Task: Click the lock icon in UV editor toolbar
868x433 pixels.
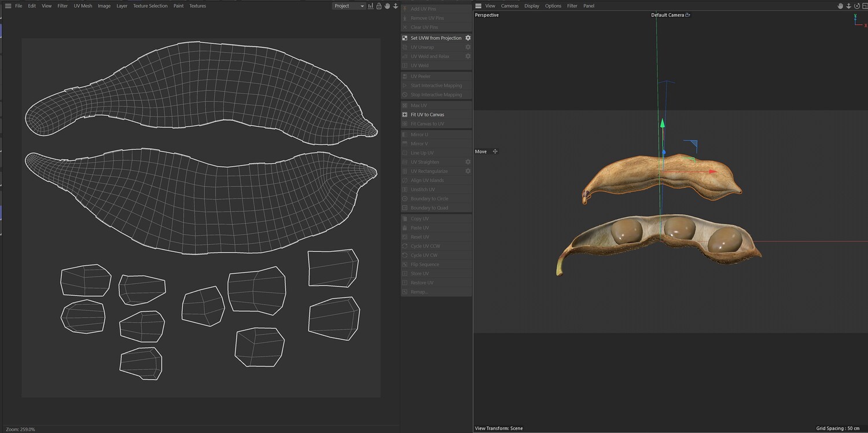Action: 379,6
